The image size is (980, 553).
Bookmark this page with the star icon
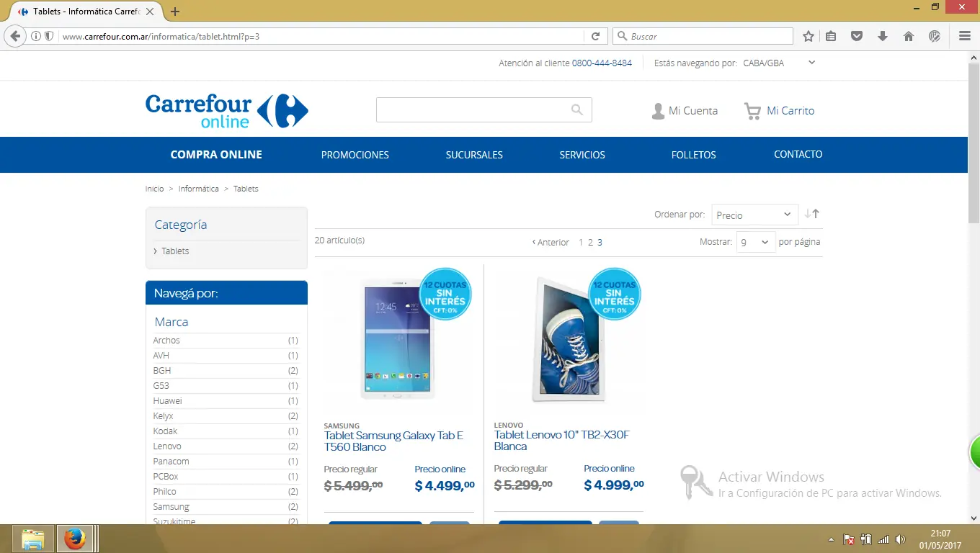(x=808, y=36)
